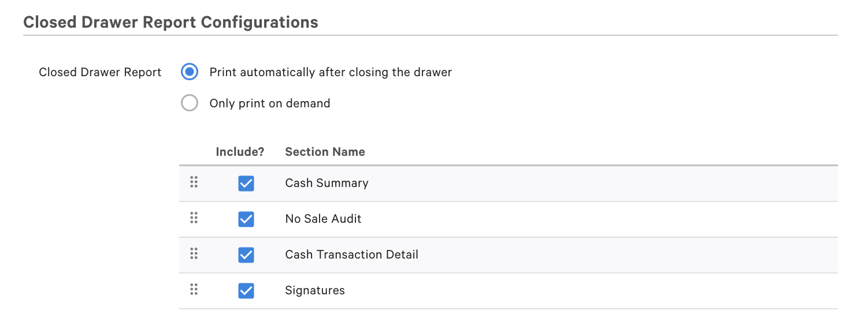Screen dimensions: 868x322
Task: Select the Cash Summary section name
Action: (x=327, y=183)
